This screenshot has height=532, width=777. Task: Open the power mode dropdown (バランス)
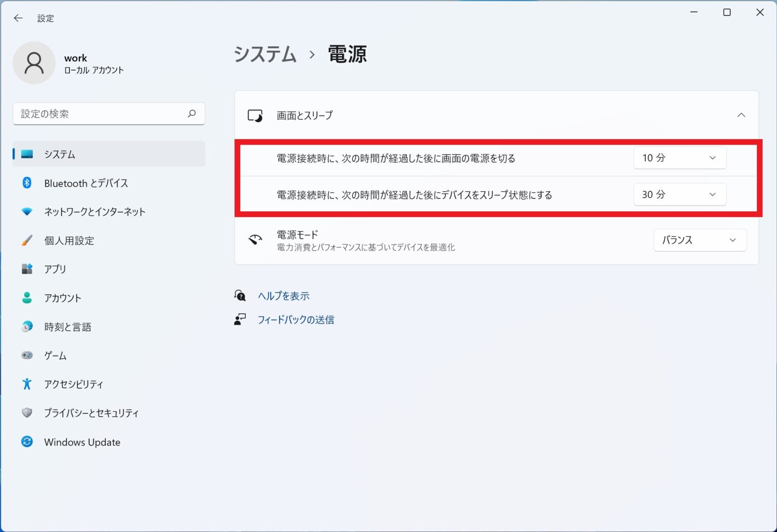[x=700, y=240]
